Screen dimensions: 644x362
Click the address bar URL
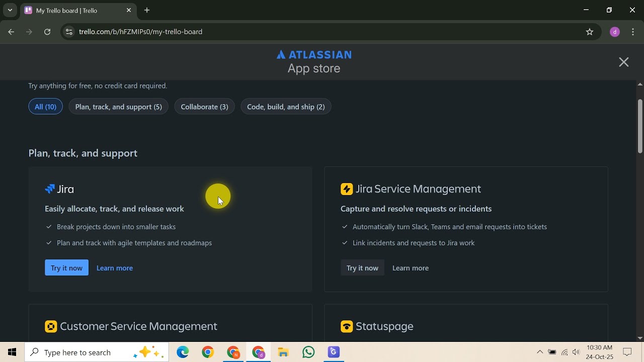tap(140, 32)
